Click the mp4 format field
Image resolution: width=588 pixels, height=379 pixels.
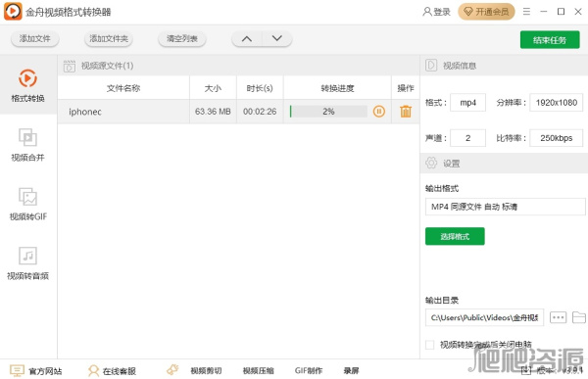point(468,103)
